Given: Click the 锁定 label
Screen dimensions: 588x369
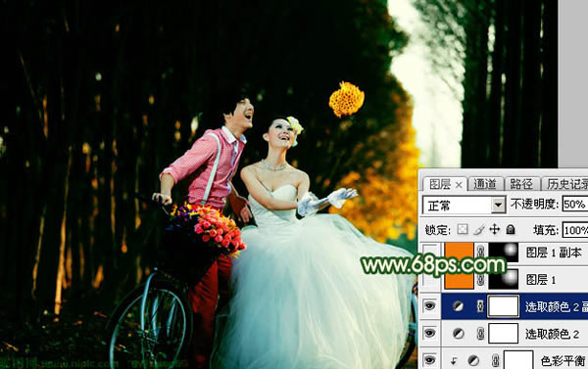Looking at the screenshot, I should [438, 230].
